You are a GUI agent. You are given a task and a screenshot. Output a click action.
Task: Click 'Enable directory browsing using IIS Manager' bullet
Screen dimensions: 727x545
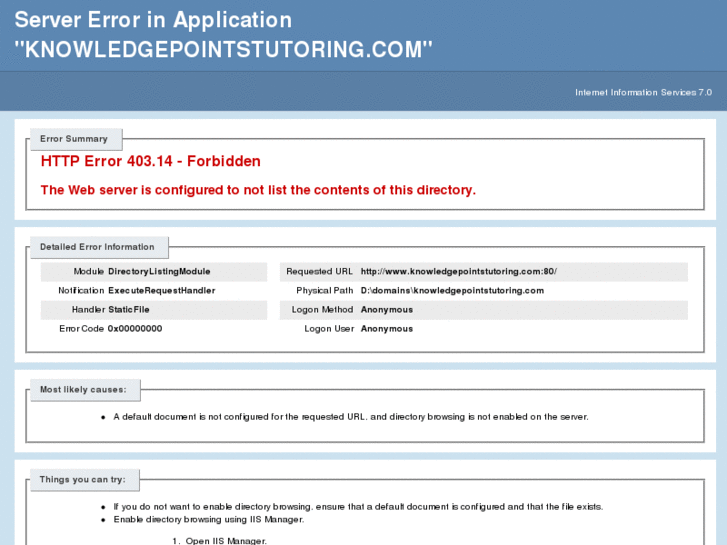click(209, 519)
